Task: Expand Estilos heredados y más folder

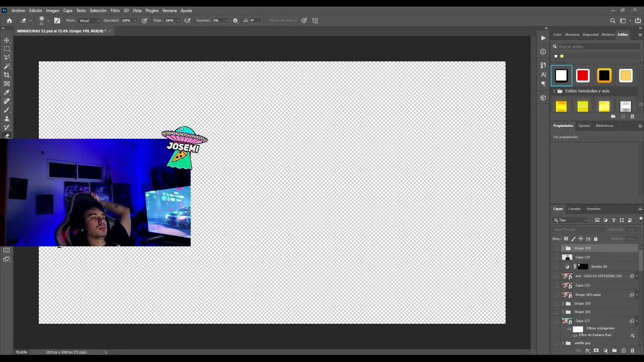Action: (554, 91)
